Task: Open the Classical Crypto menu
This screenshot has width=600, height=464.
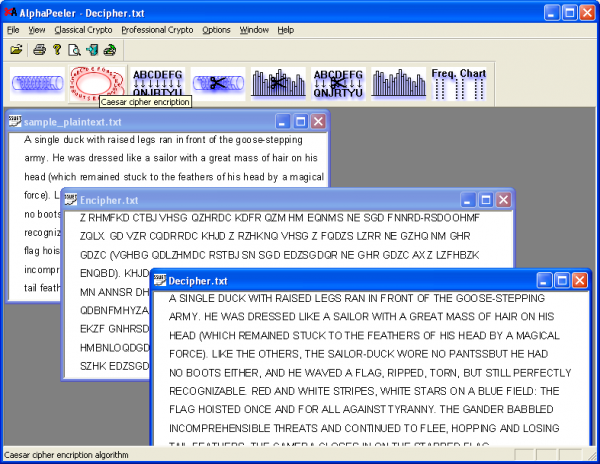Action: pyautogui.click(x=83, y=30)
